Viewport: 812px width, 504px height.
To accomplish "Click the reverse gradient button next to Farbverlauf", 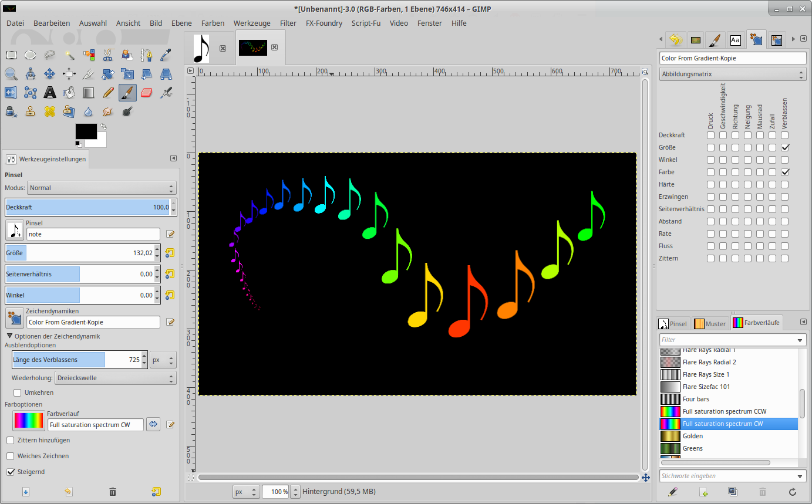I will 153,424.
